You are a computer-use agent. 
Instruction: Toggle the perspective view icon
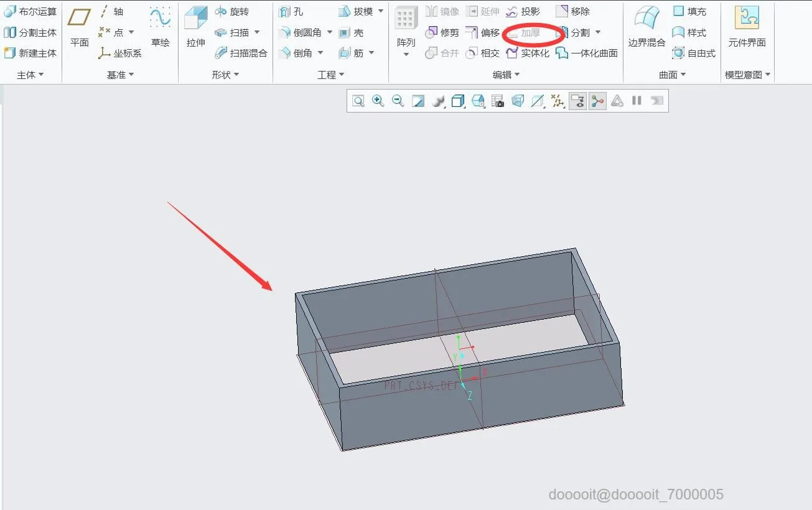click(x=518, y=101)
